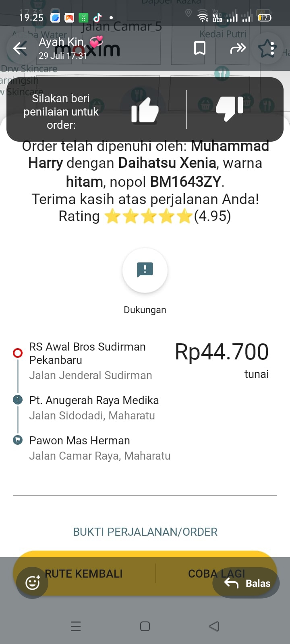This screenshot has width=290, height=644.
Task: Select Pawon Mas Herman destination
Action: click(x=80, y=441)
